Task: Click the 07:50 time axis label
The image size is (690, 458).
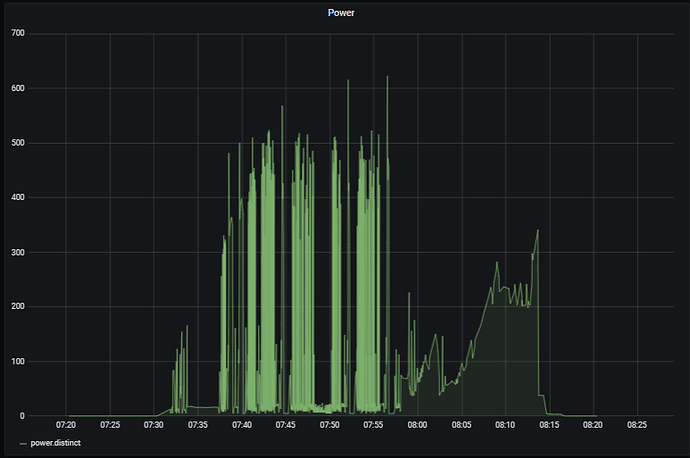Action: [330, 425]
